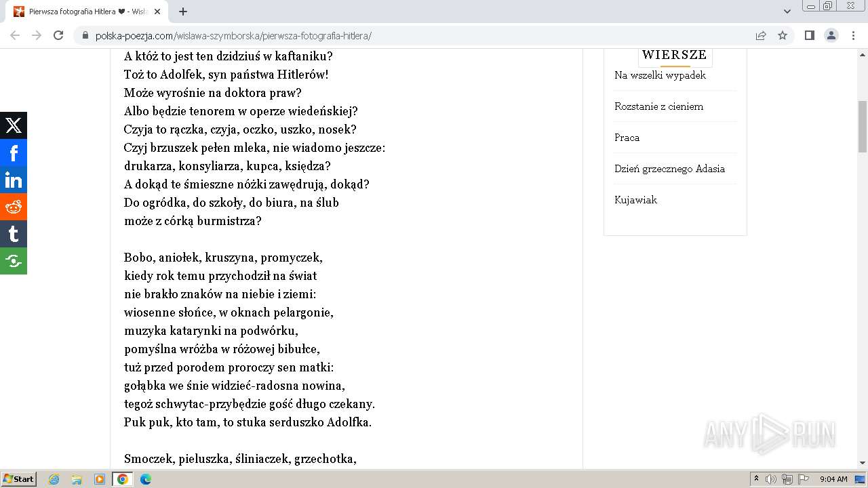Screen dimensions: 868x488
Task: Open poem Rozstanie z cieniem
Action: pyautogui.click(x=658, y=106)
